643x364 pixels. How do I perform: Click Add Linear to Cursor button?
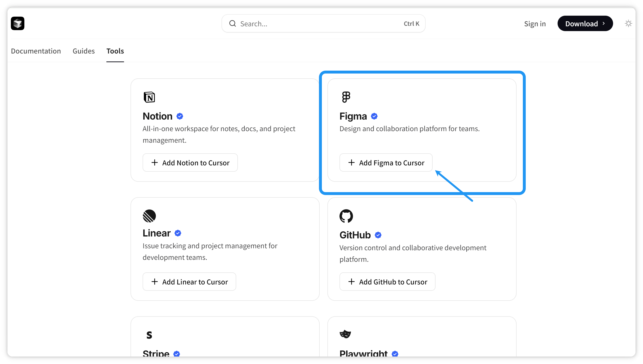pos(189,282)
